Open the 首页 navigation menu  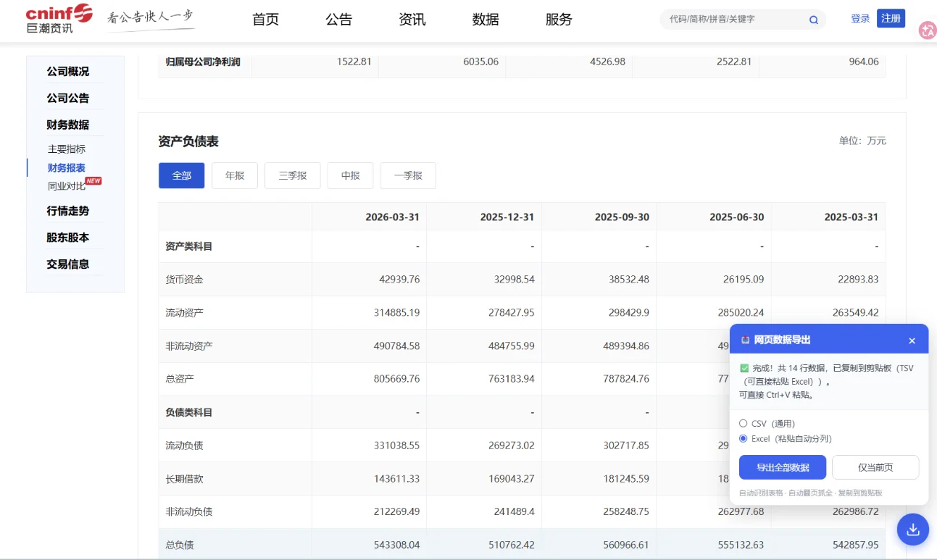[x=265, y=20]
